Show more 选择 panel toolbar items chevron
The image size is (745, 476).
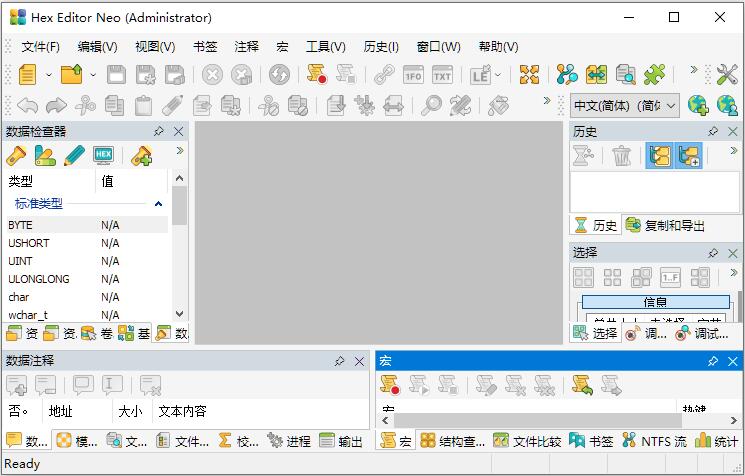pos(734,273)
